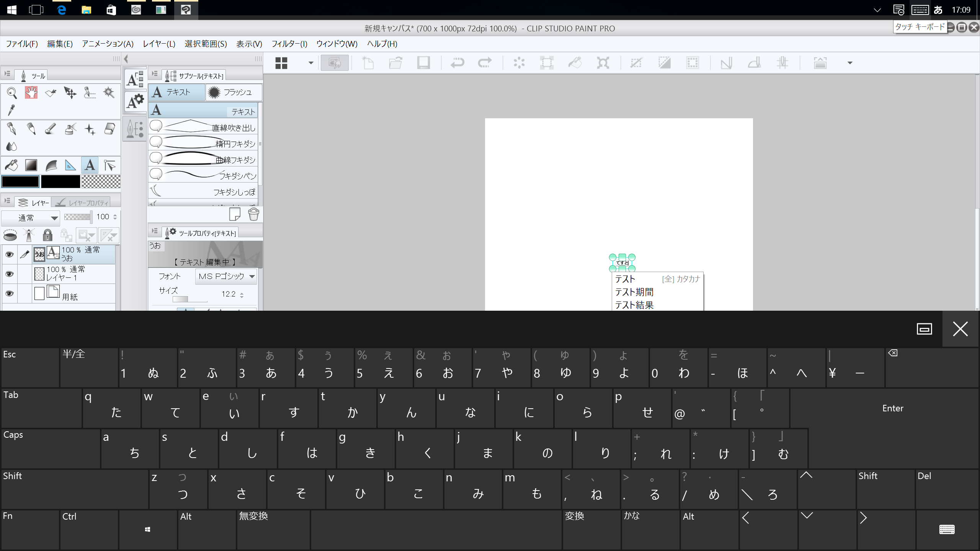
Task: Toggle visibility of レイヤー 1
Action: click(x=10, y=274)
